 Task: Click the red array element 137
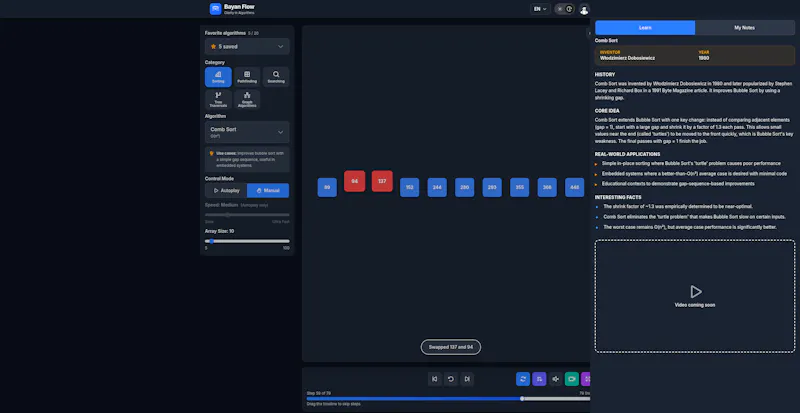point(382,181)
